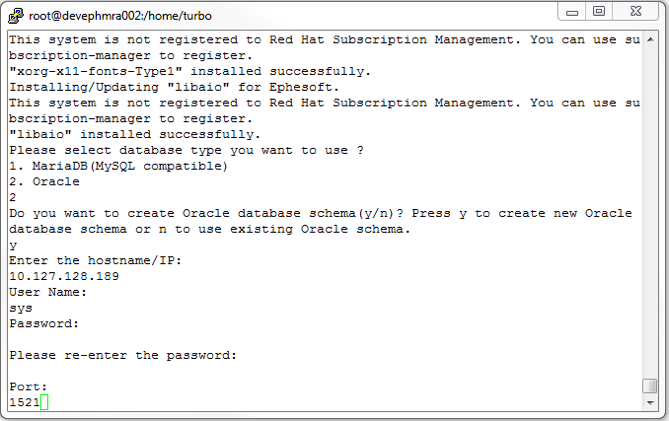
Task: Minimize the terminal window
Action: 573,11
